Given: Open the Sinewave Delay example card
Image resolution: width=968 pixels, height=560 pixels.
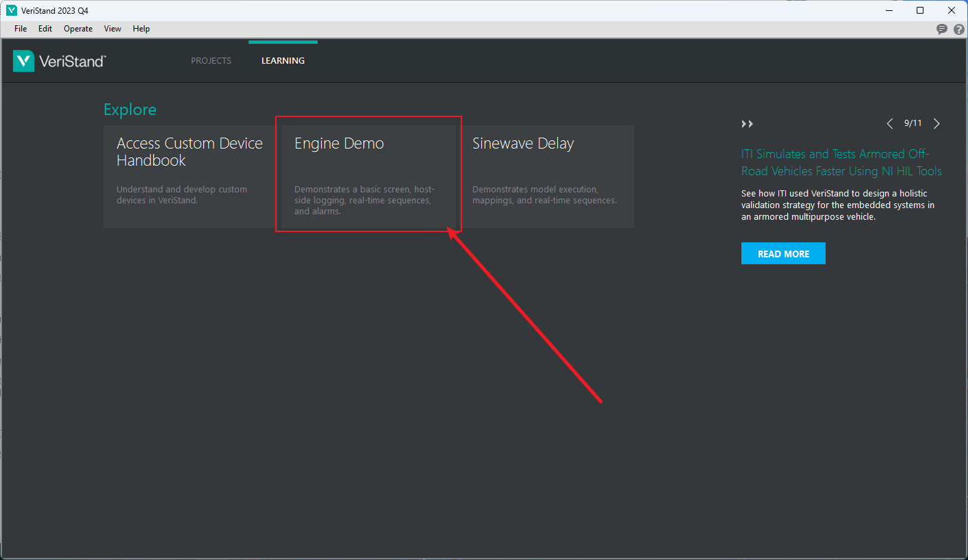Looking at the screenshot, I should coord(548,177).
